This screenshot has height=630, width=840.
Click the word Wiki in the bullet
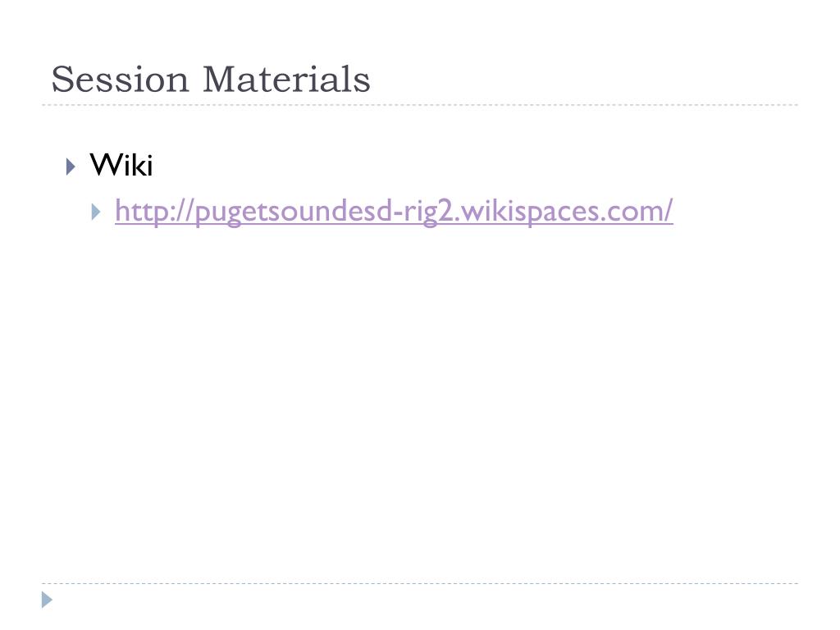tap(121, 164)
